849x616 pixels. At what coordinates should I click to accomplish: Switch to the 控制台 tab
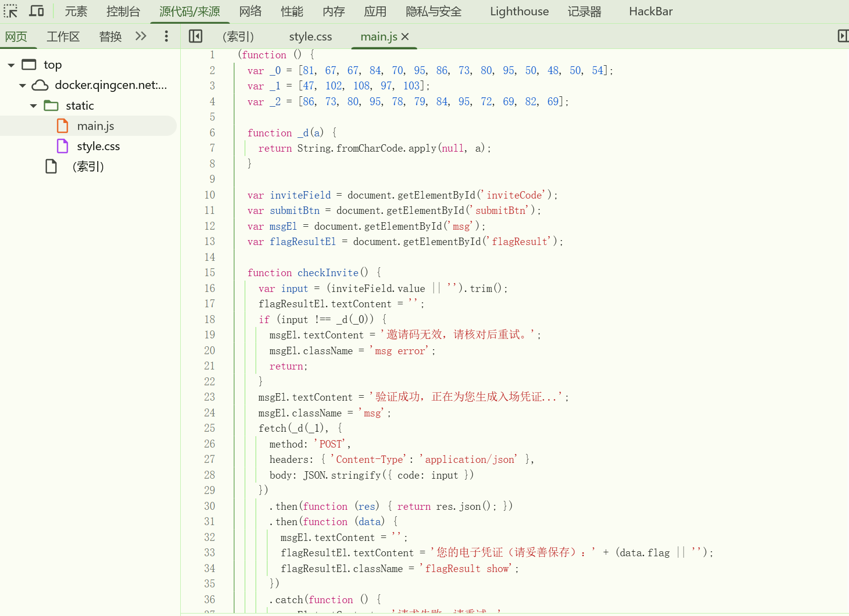coord(123,11)
